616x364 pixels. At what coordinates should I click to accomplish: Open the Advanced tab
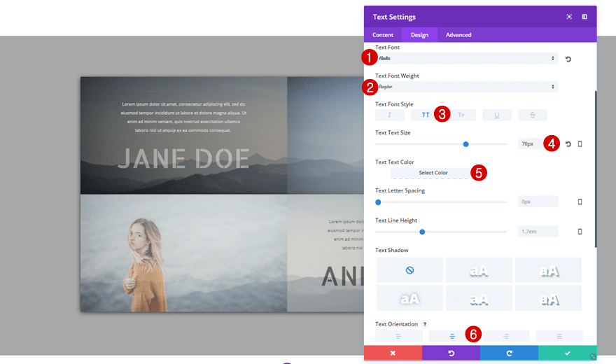click(x=458, y=35)
